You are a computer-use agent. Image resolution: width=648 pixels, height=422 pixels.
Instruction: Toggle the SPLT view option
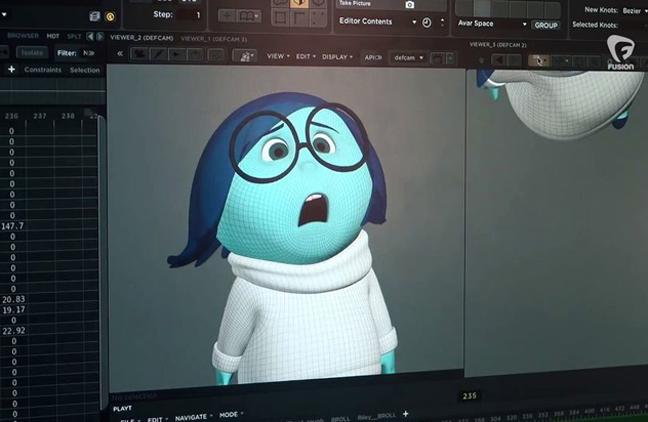(x=74, y=36)
